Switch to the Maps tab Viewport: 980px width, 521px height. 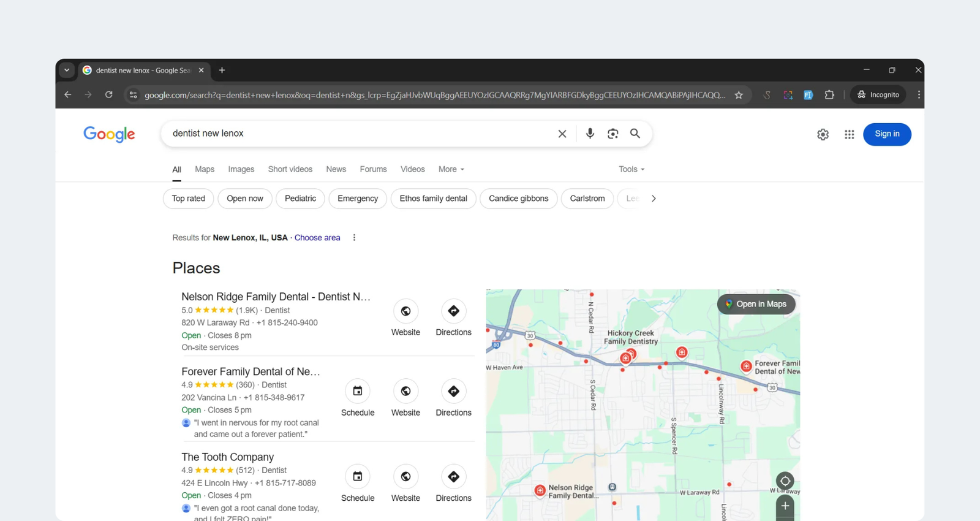click(205, 169)
